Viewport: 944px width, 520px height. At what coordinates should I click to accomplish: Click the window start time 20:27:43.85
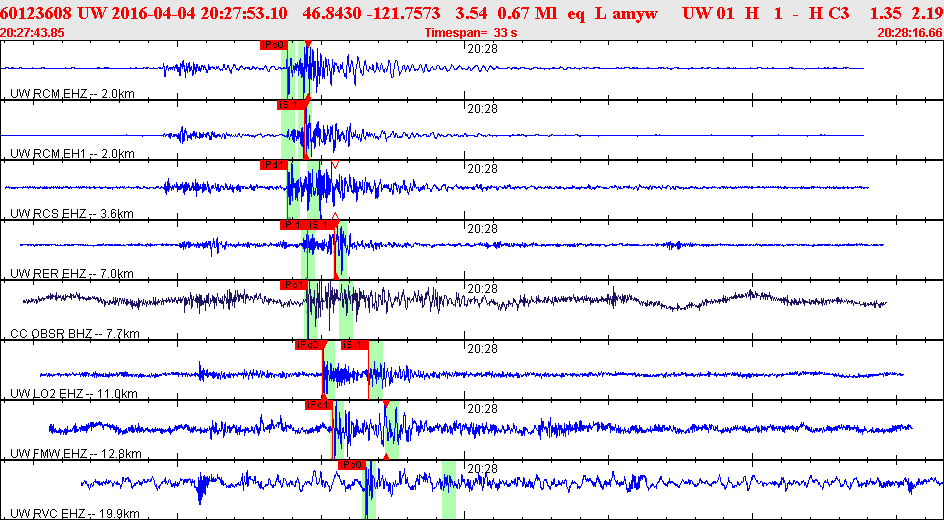click(33, 32)
